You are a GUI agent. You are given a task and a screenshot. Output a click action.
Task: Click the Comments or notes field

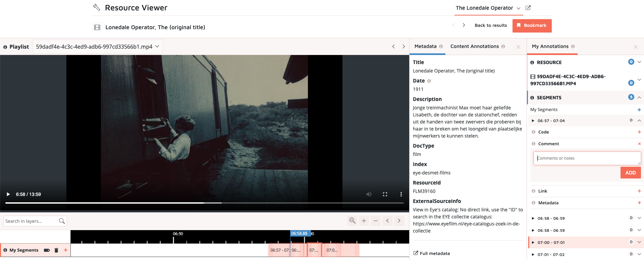click(586, 158)
